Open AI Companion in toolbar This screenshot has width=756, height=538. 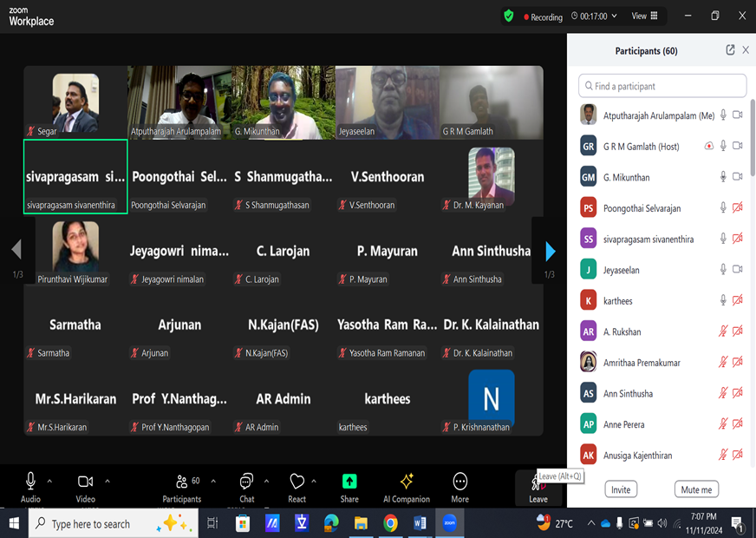pyautogui.click(x=406, y=486)
